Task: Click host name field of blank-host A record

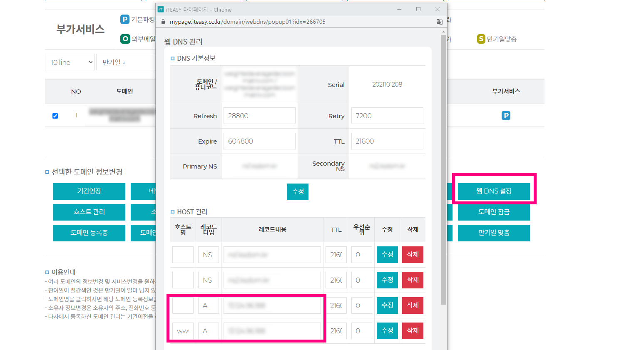Action: coord(183,305)
